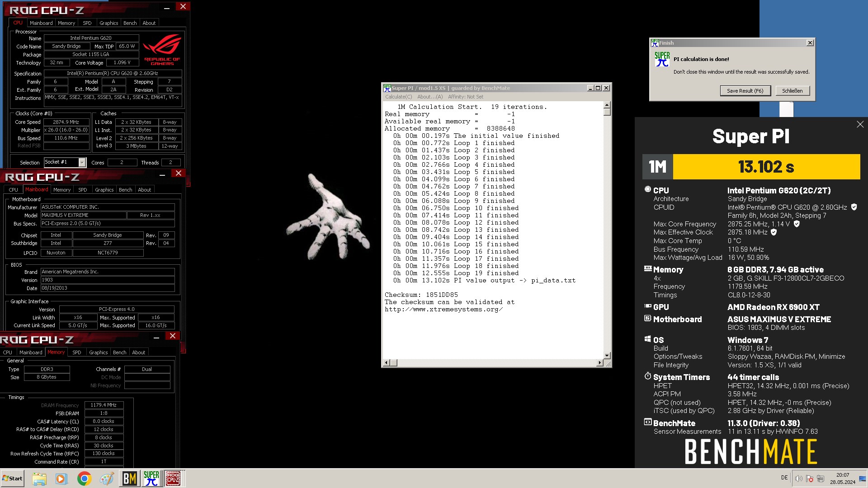
Task: Open Windows Explorer from the taskbar
Action: coord(39,479)
